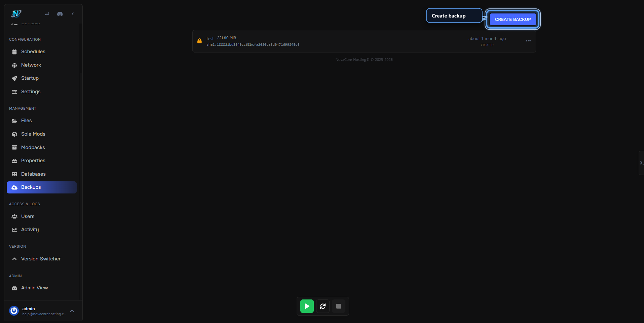Screen dimensions: 644x323
Task: Restart the server using the refresh button
Action: 323,306
